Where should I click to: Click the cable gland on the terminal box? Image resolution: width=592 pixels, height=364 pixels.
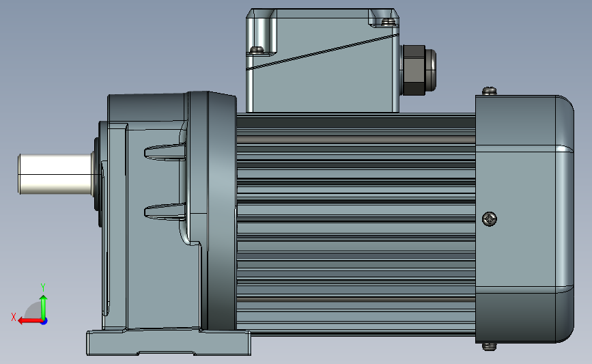(419, 70)
